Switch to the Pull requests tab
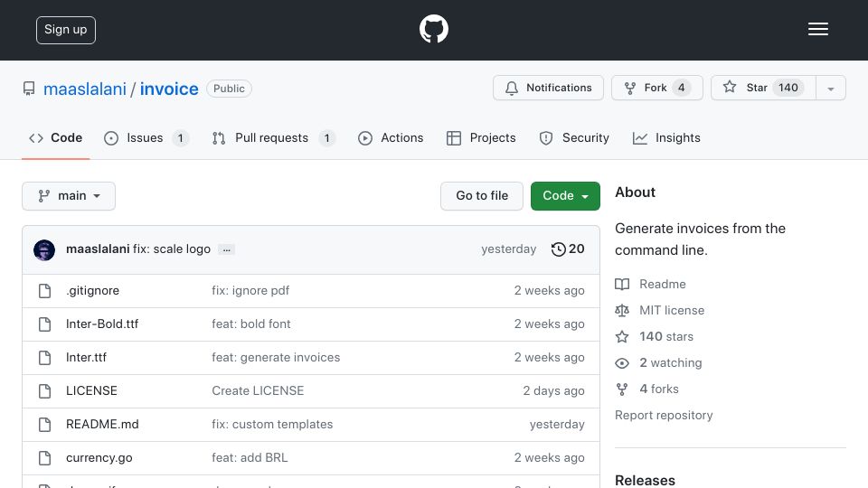The width and height of the screenshot is (868, 488). point(273,137)
